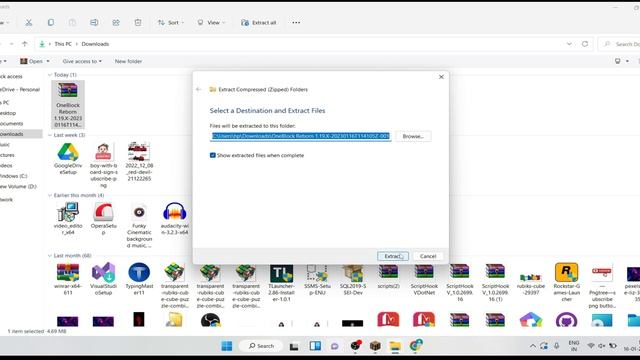The image size is (640, 360).
Task: Select the Rockstar-Games-Launcher file
Action: (x=567, y=282)
